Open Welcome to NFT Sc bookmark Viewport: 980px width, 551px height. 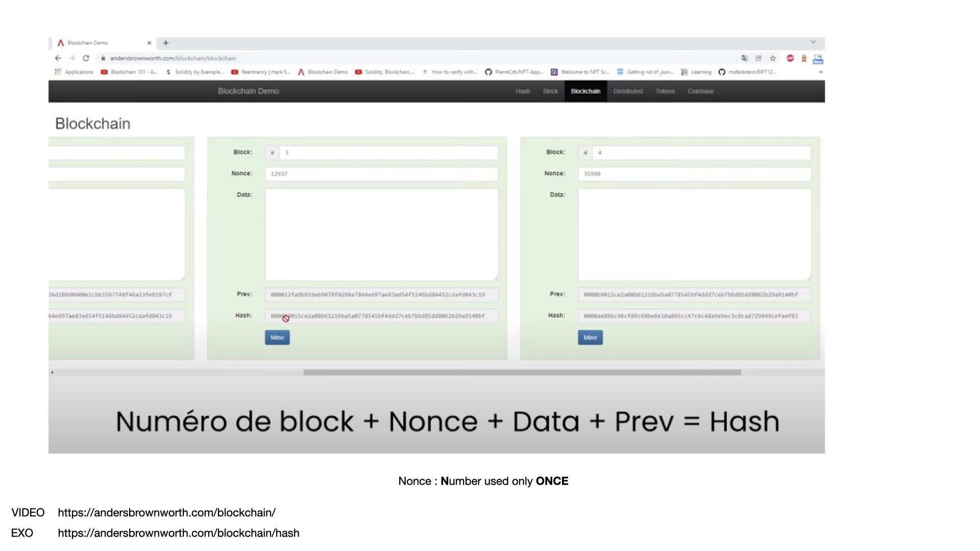coord(580,72)
